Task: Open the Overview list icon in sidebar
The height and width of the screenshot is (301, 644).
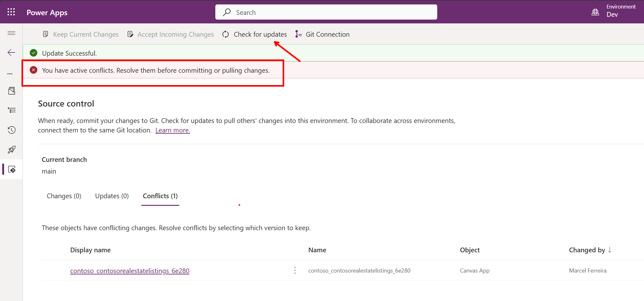Action: pyautogui.click(x=12, y=110)
